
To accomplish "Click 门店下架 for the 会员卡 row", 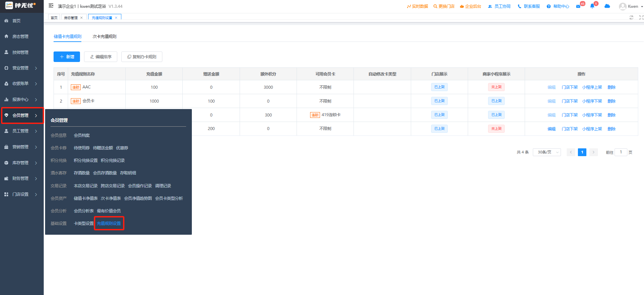I will [x=569, y=101].
